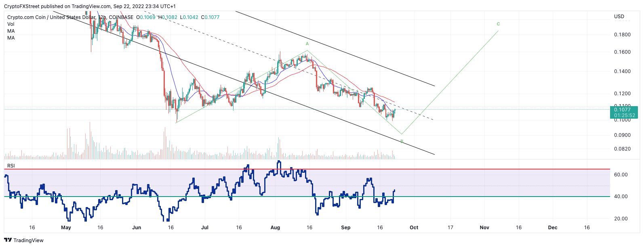Click the Vol indicator label
The width and height of the screenshot is (644, 247).
11,24
